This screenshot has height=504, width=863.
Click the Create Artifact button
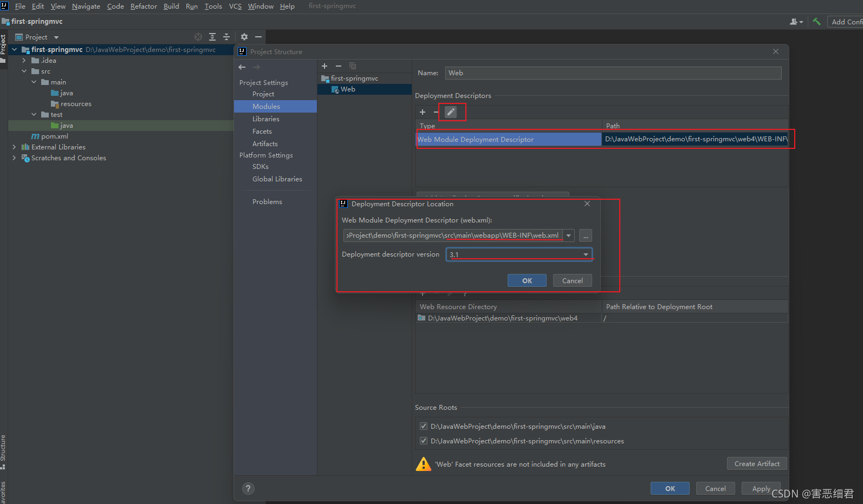point(757,463)
